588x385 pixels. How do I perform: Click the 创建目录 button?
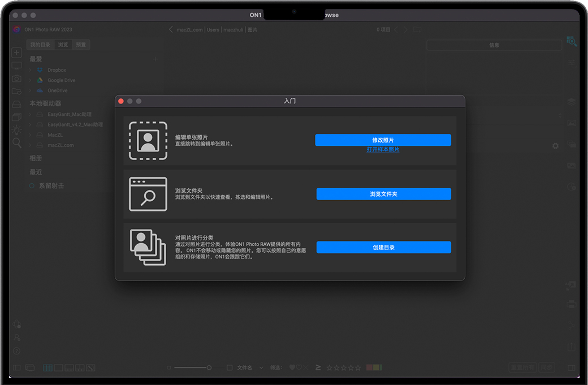click(x=383, y=248)
